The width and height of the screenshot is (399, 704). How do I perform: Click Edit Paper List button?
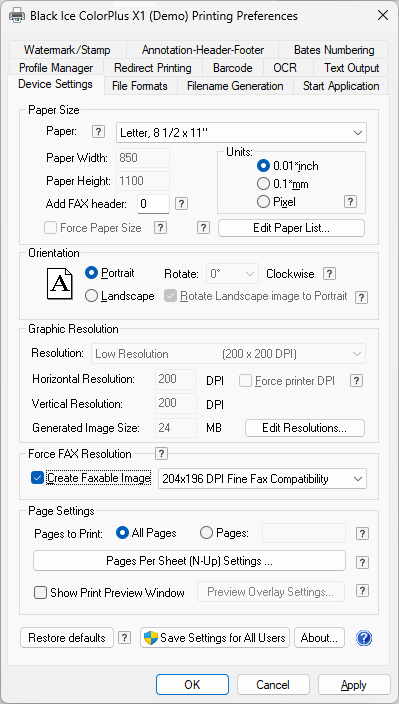[x=291, y=228]
